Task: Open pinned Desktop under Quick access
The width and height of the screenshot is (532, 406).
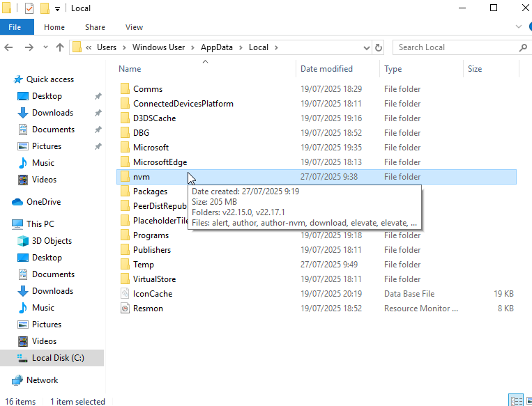Action: coord(47,96)
